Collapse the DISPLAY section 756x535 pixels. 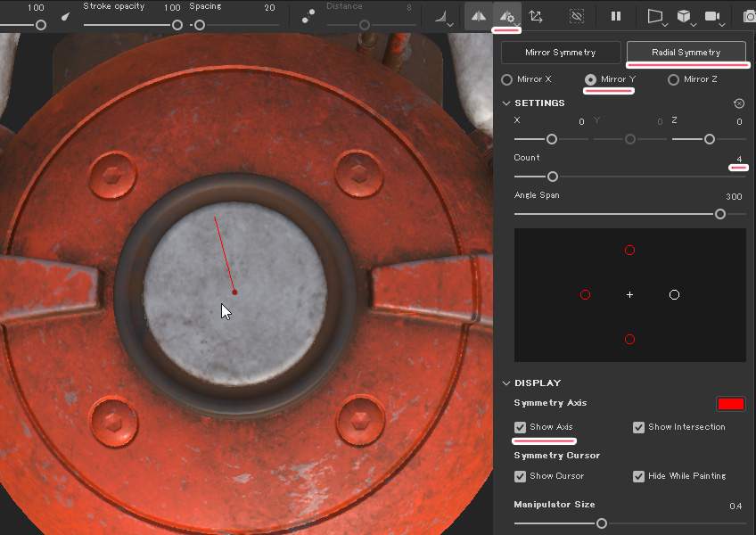[506, 383]
